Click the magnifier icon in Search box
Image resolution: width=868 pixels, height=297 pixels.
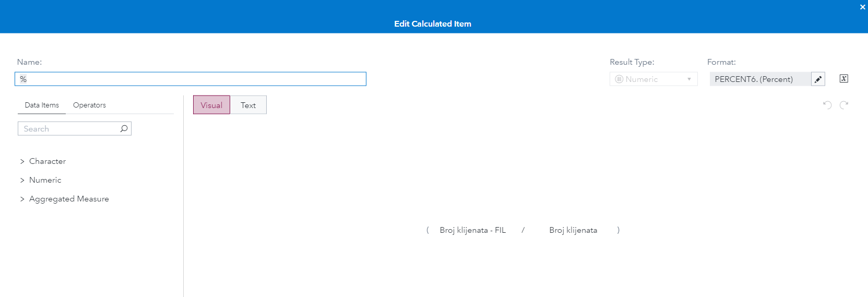(x=124, y=128)
